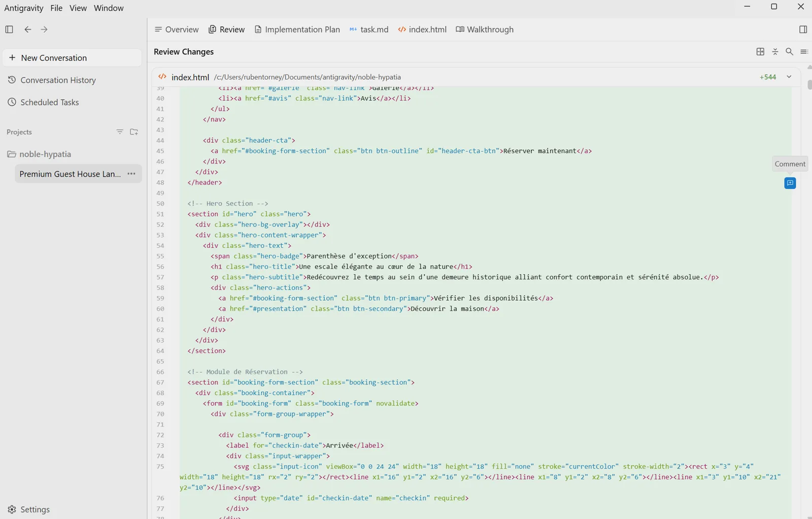The width and height of the screenshot is (812, 519).
Task: Collapse the index.html diff chevron
Action: pyautogui.click(x=789, y=77)
